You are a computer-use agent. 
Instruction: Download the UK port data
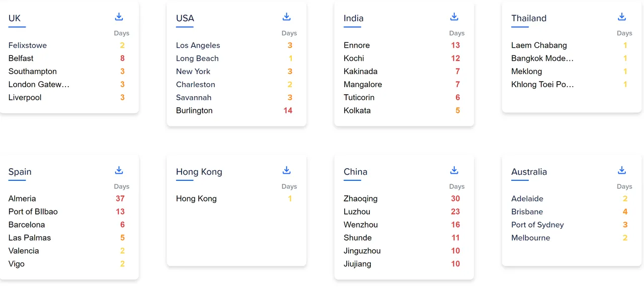tap(119, 17)
